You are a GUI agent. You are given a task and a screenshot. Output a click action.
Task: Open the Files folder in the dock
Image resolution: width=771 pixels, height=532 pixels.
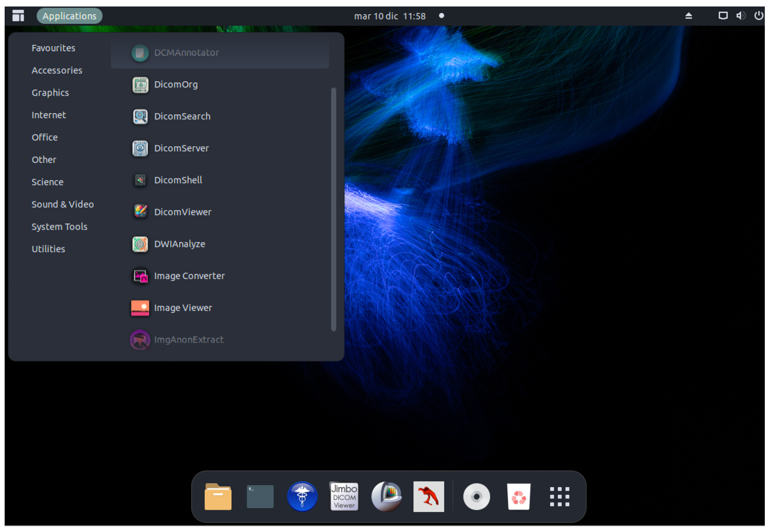(218, 497)
